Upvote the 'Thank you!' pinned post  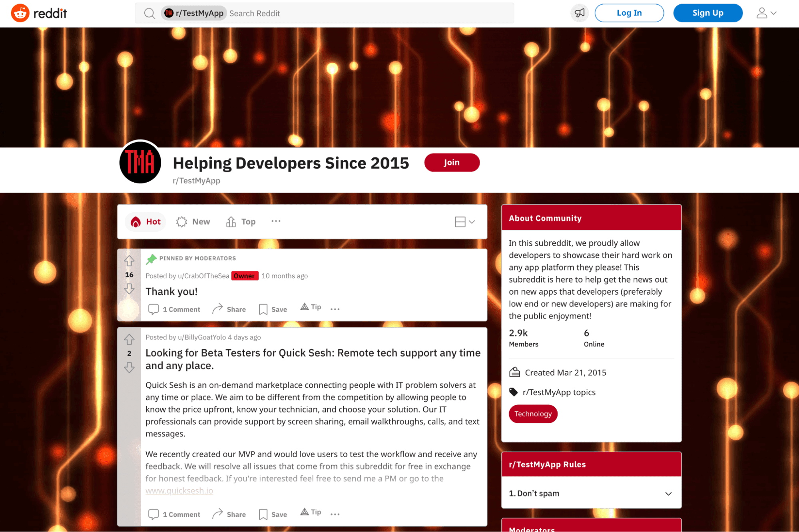click(x=129, y=261)
